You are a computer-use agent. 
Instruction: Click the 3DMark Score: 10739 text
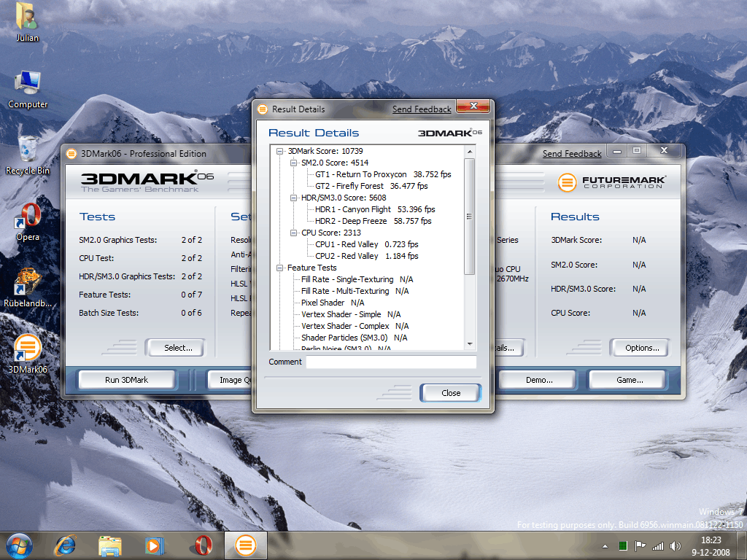tap(325, 151)
